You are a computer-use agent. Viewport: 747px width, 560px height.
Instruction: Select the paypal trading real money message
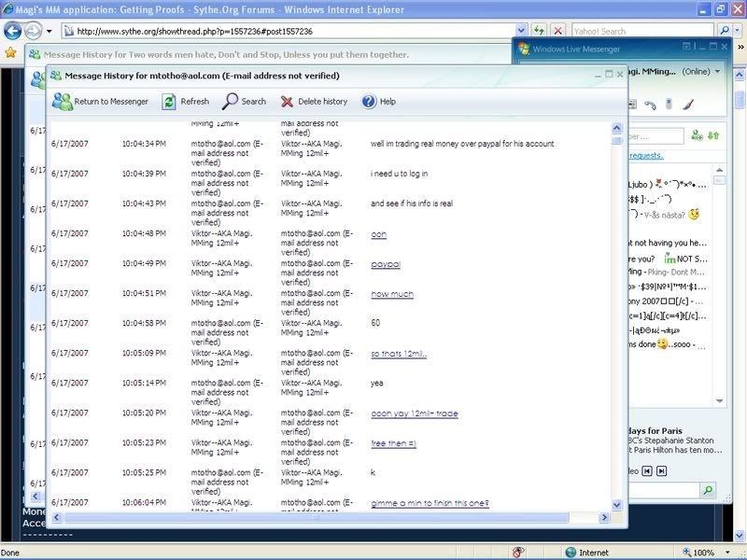pos(462,144)
